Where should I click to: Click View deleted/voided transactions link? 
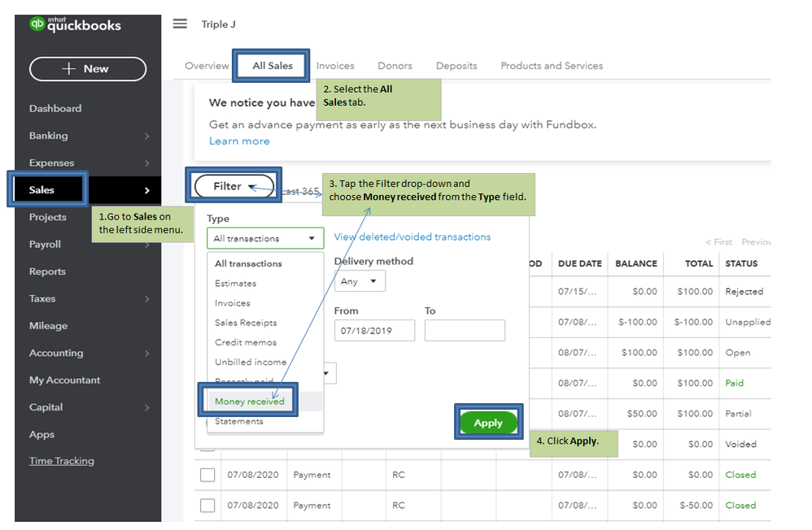[413, 237]
